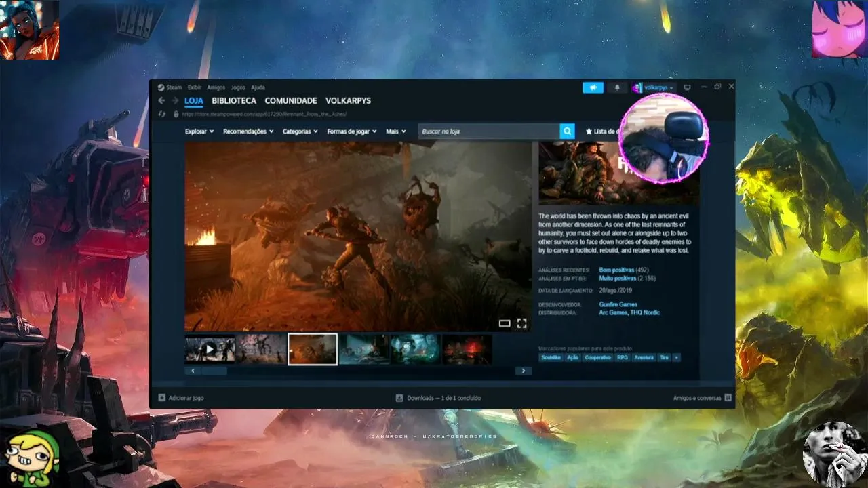Viewport: 868px width, 488px height.
Task: Select the red-lit screenshot thumbnail
Action: click(467, 349)
